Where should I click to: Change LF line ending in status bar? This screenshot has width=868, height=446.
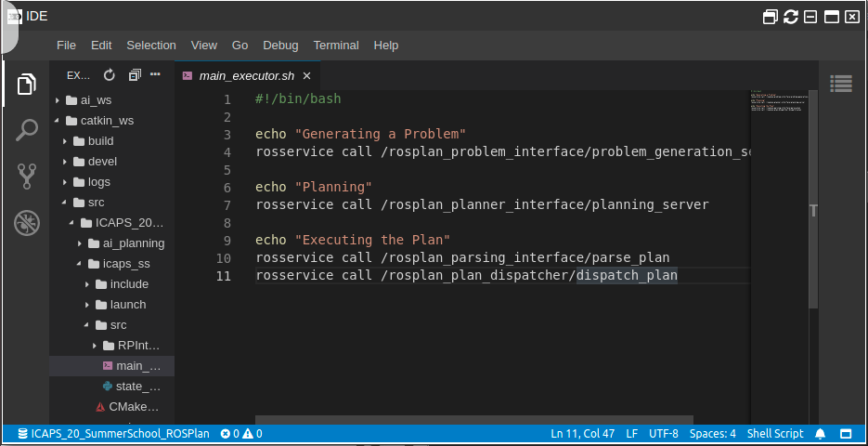click(x=631, y=433)
